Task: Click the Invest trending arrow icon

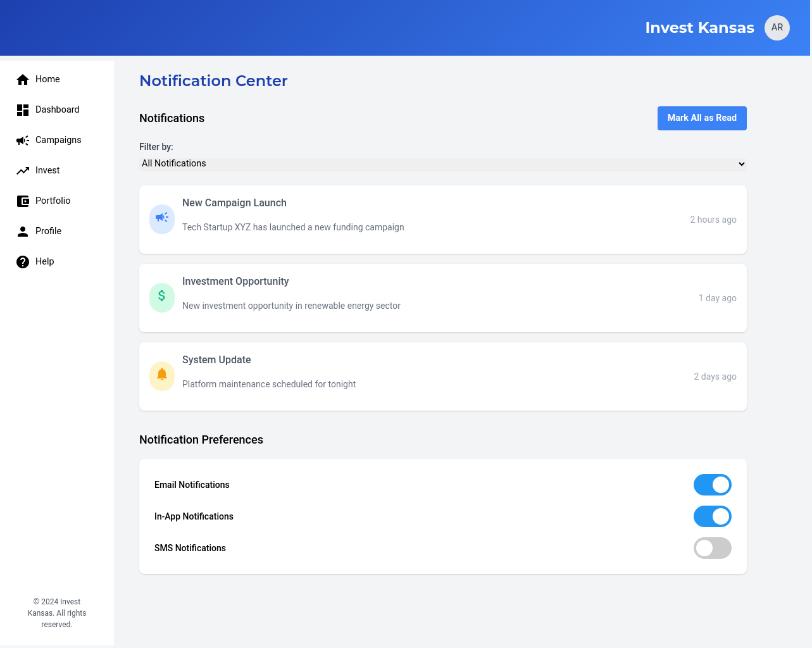Action: pos(23,171)
